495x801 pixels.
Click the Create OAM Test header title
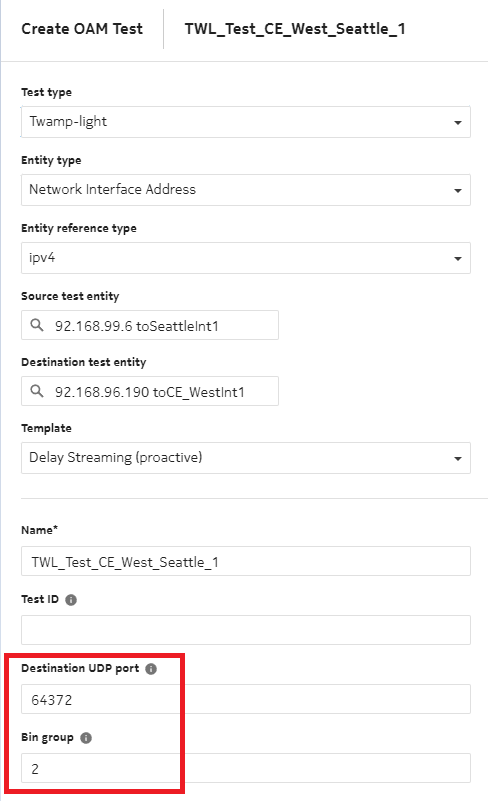pyautogui.click(x=82, y=29)
